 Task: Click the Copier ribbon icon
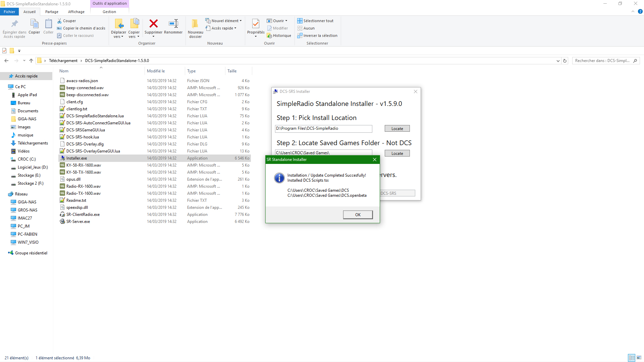click(34, 23)
